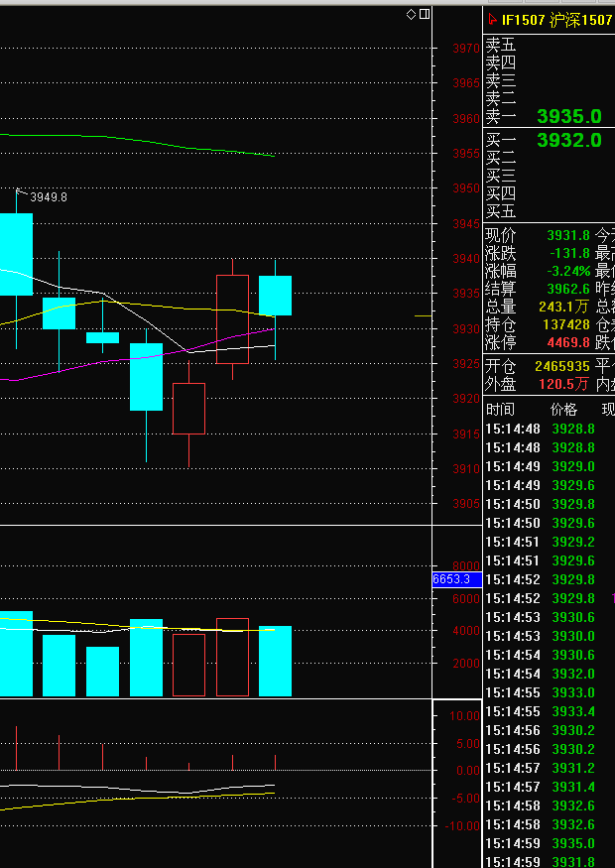
Task: Click the blue 6653.3 volume axis marker
Action: (456, 579)
